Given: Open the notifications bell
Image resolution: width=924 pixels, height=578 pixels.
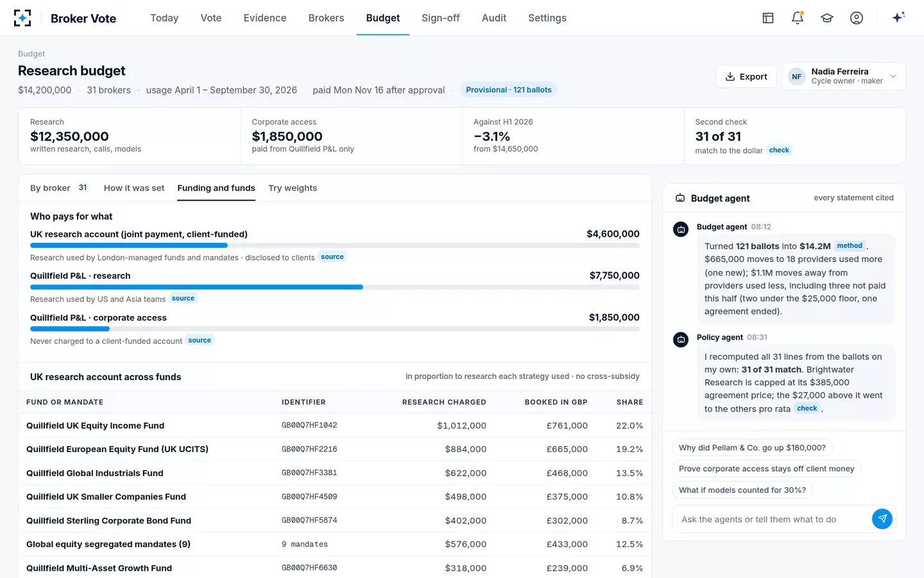Looking at the screenshot, I should pos(798,18).
